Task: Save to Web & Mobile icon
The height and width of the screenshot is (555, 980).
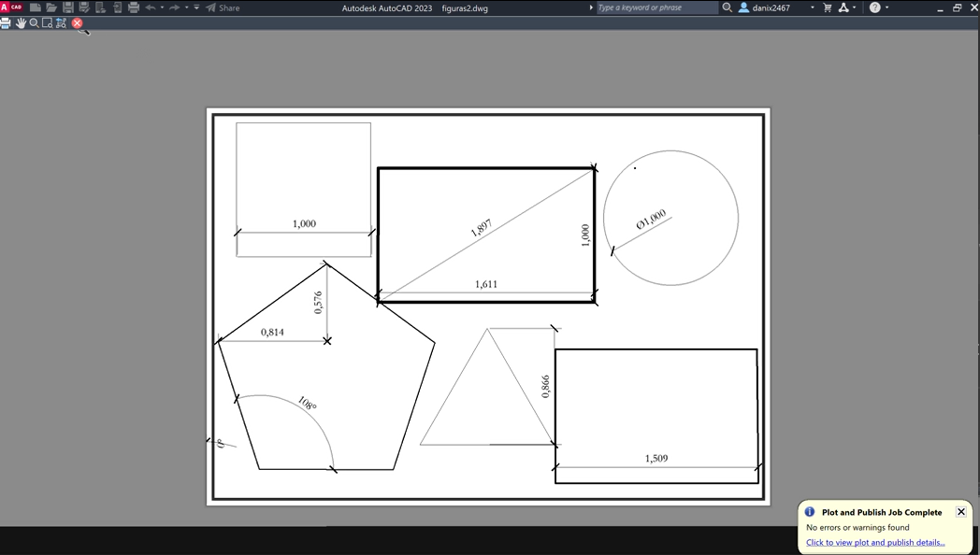Action: [x=117, y=7]
